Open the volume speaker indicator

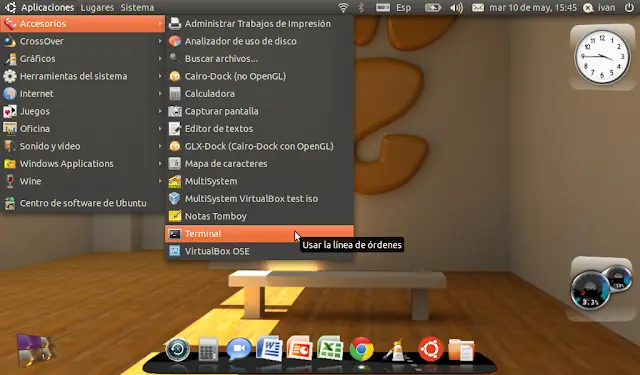[456, 7]
